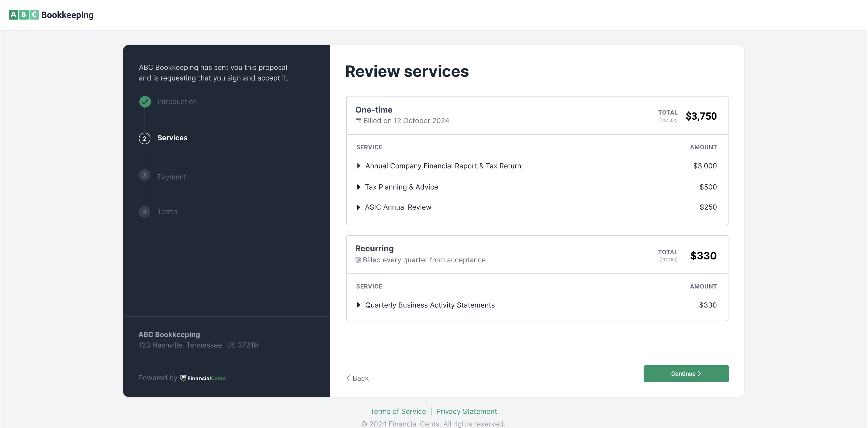Click step 3 circle for Payment
The image size is (868, 428).
(145, 175)
